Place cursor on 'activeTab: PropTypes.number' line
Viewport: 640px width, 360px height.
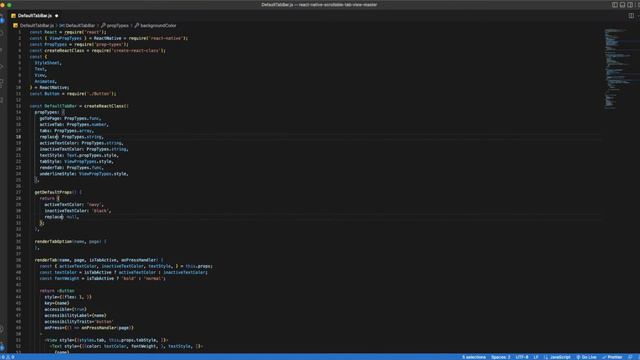click(x=74, y=124)
